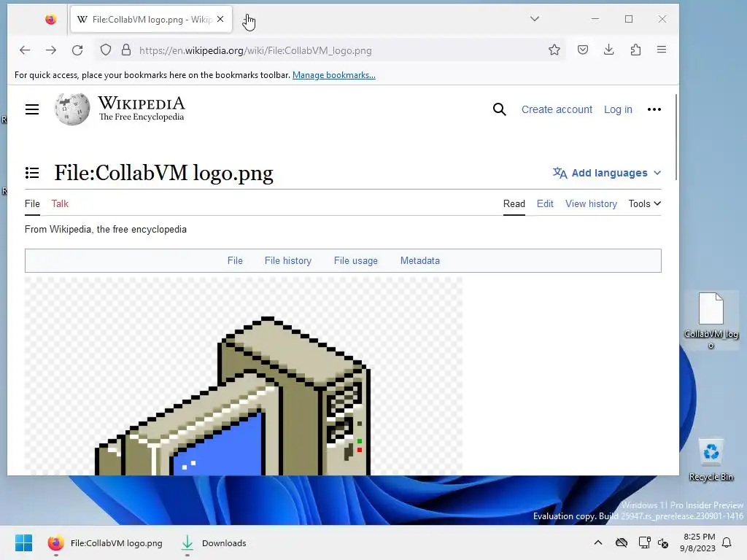Select the File namespace tab
The image size is (747, 560).
32,204
